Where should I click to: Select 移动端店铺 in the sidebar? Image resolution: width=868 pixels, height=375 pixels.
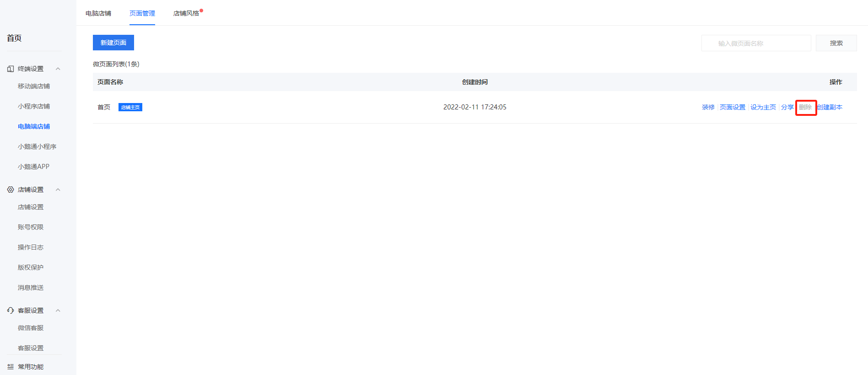pos(34,86)
